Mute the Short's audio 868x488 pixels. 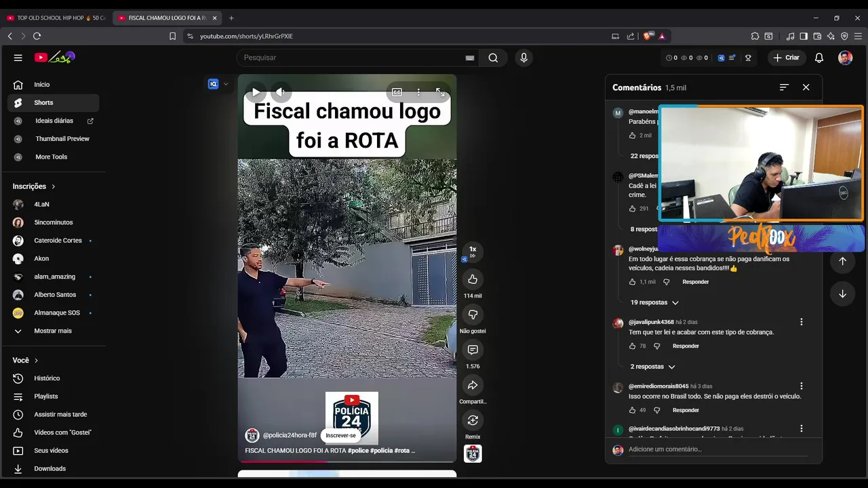pyautogui.click(x=280, y=92)
